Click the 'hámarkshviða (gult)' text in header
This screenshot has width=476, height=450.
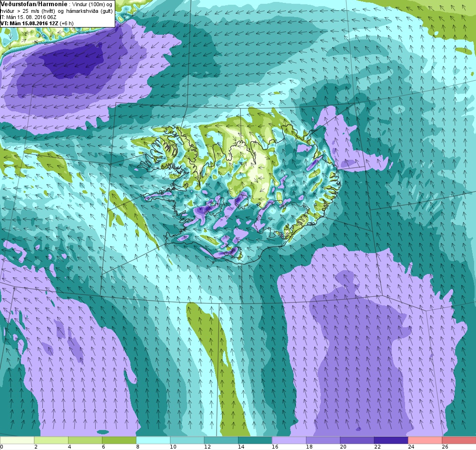click(x=89, y=11)
